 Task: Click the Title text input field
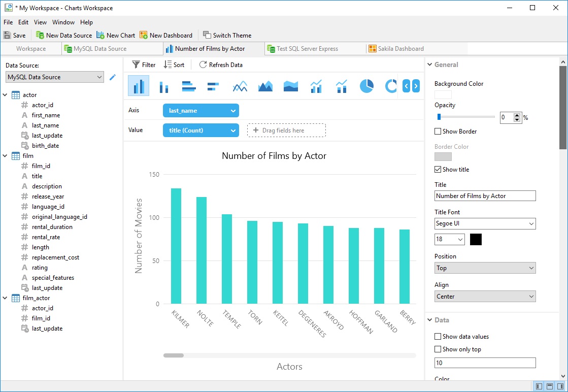[x=485, y=196]
